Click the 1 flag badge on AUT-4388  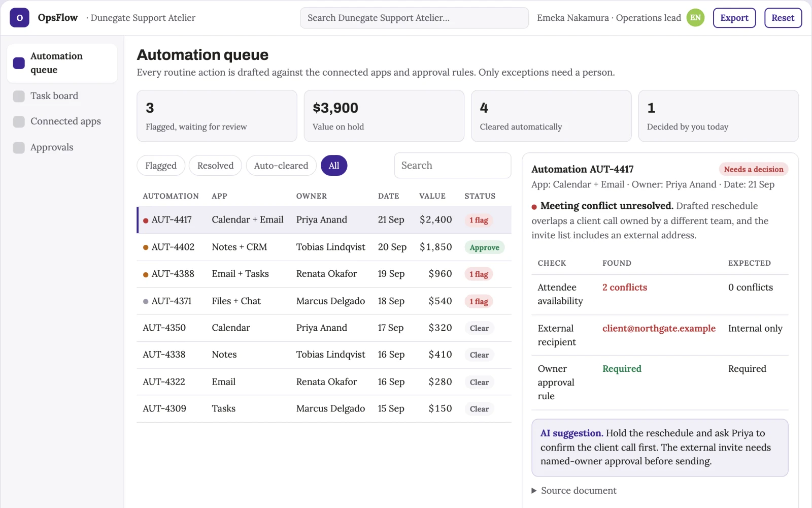point(479,274)
